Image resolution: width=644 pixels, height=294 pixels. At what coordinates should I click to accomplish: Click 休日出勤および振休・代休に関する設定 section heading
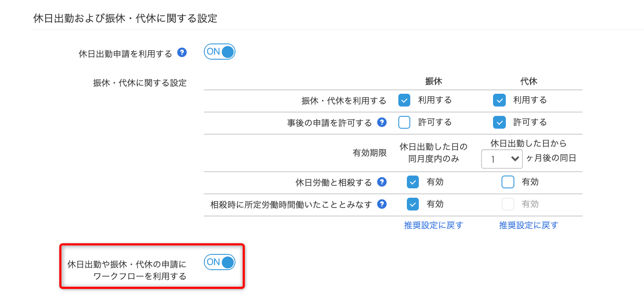pyautogui.click(x=125, y=18)
